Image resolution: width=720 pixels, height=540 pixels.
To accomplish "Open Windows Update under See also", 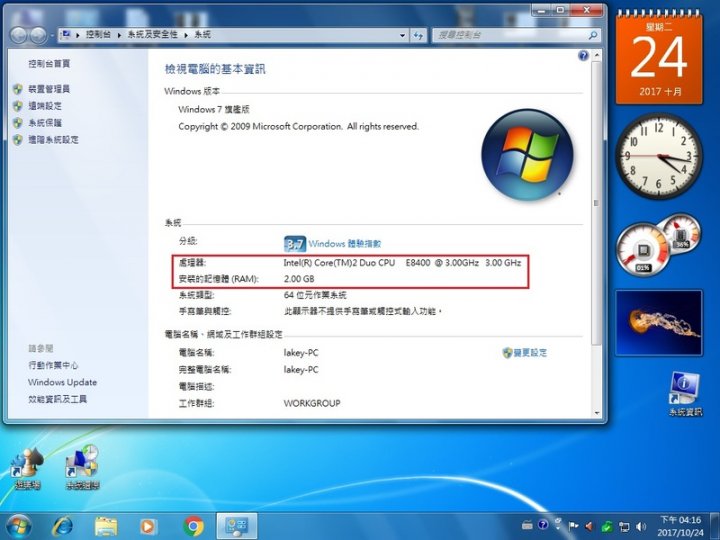I will pos(62,382).
